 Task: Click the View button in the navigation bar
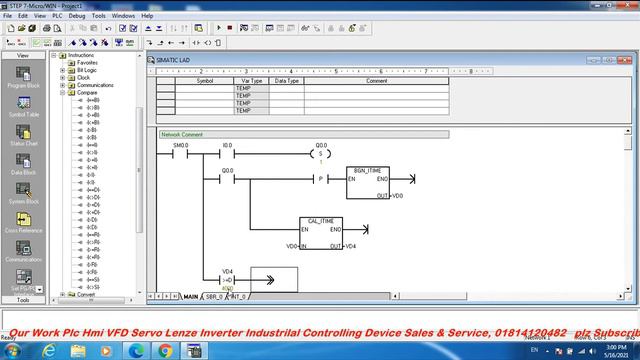coord(23,56)
